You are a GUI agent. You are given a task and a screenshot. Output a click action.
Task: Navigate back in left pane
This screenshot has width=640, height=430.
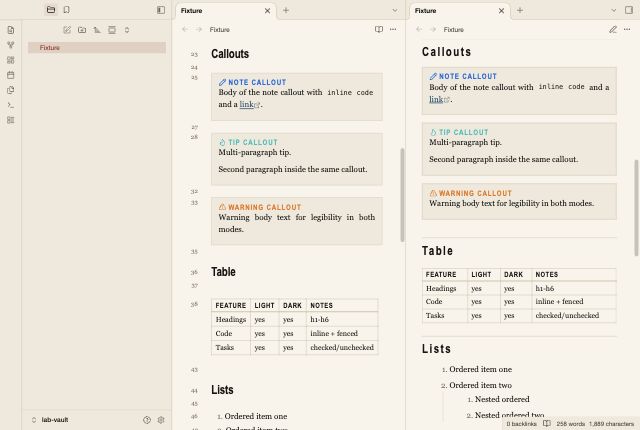click(x=185, y=29)
